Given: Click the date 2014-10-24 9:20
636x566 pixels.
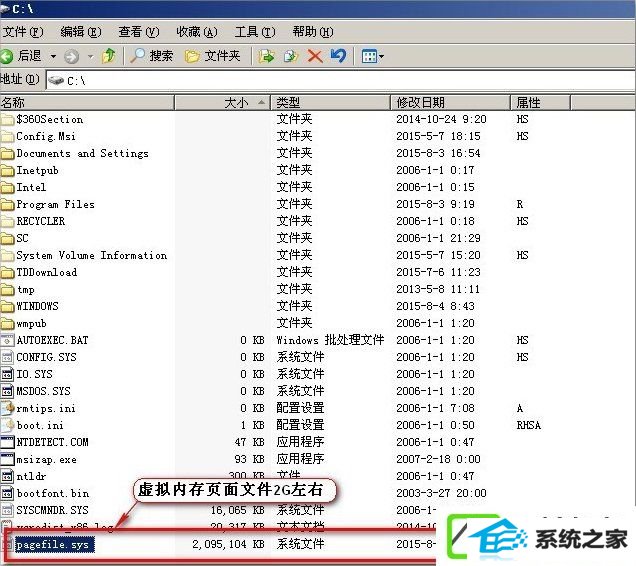Looking at the screenshot, I should click(441, 119).
